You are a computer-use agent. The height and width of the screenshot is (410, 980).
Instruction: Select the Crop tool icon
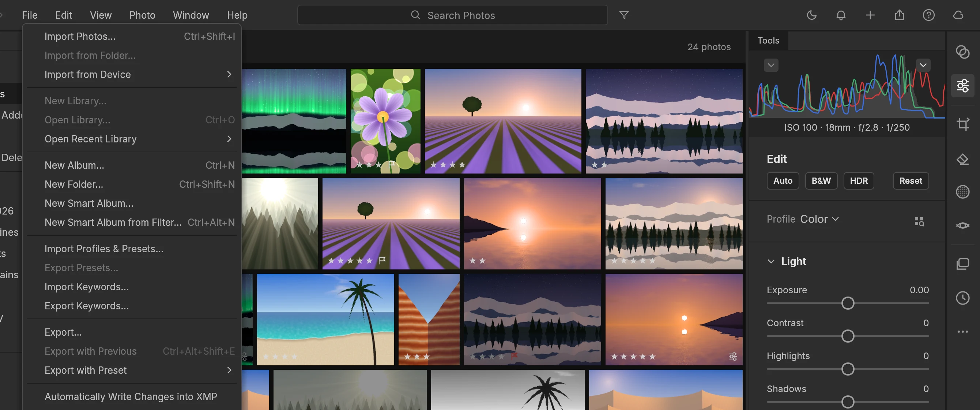tap(962, 124)
